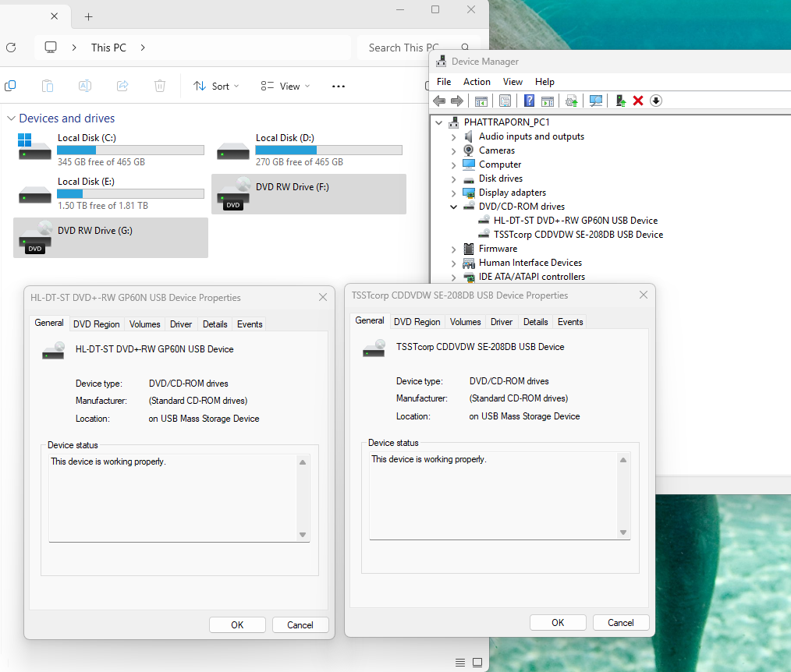This screenshot has height=672, width=791.
Task: Click scroll-up arrow in TSSTcorp Device status box
Action: tap(623, 460)
